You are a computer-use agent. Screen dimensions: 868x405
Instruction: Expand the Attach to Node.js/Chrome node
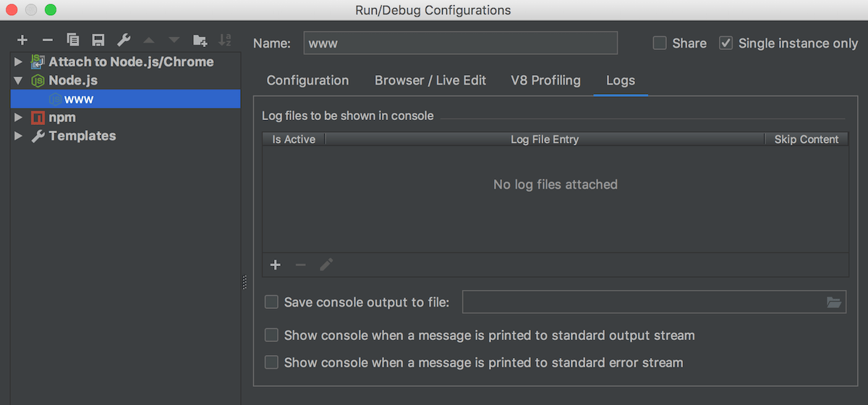click(19, 62)
